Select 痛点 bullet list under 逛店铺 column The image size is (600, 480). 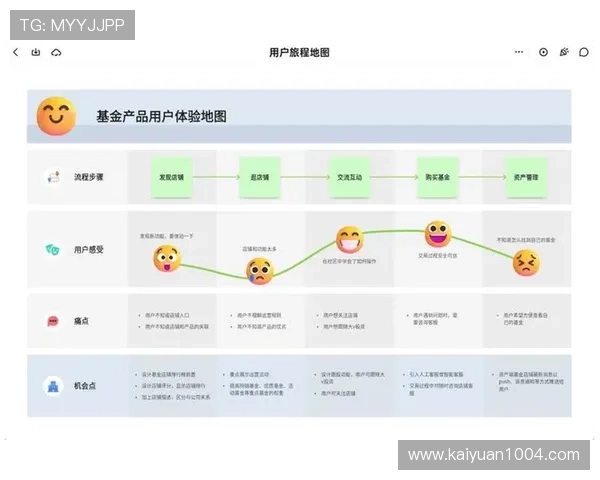(x=258, y=321)
